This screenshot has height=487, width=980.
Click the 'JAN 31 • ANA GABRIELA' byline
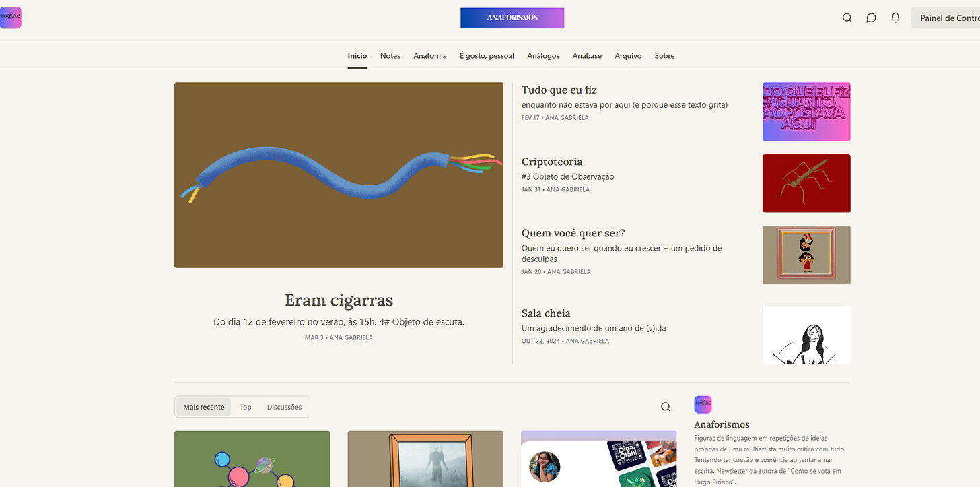555,189
